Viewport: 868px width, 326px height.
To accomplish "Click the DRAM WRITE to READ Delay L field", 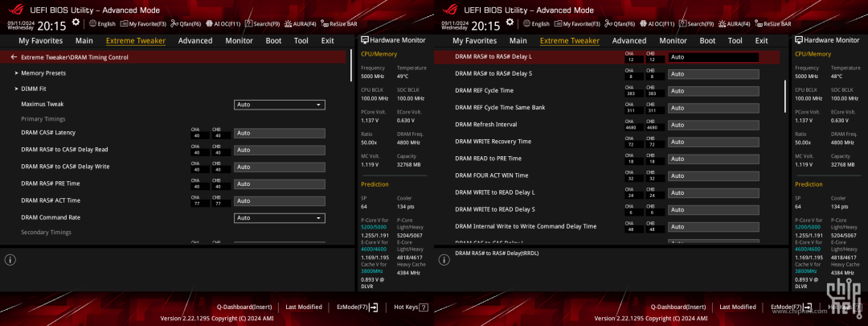I will coord(714,193).
